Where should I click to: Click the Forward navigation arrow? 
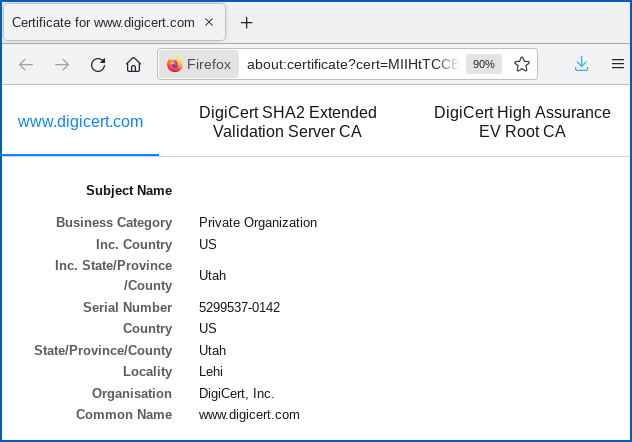pyautogui.click(x=62, y=65)
